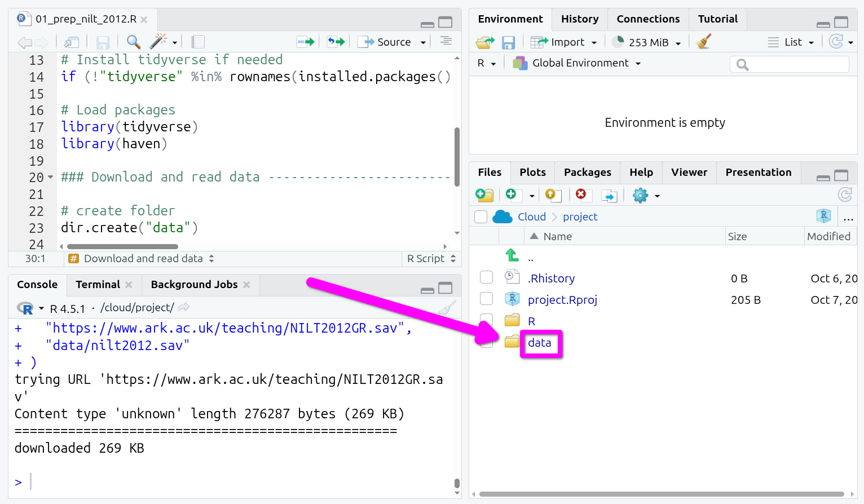Open the load workspace folder icon

click(484, 42)
